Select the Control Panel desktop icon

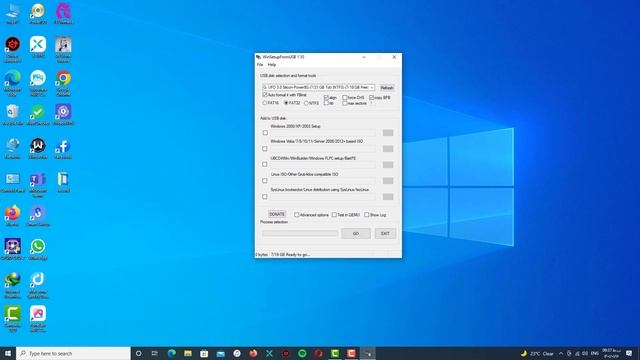pos(13,182)
